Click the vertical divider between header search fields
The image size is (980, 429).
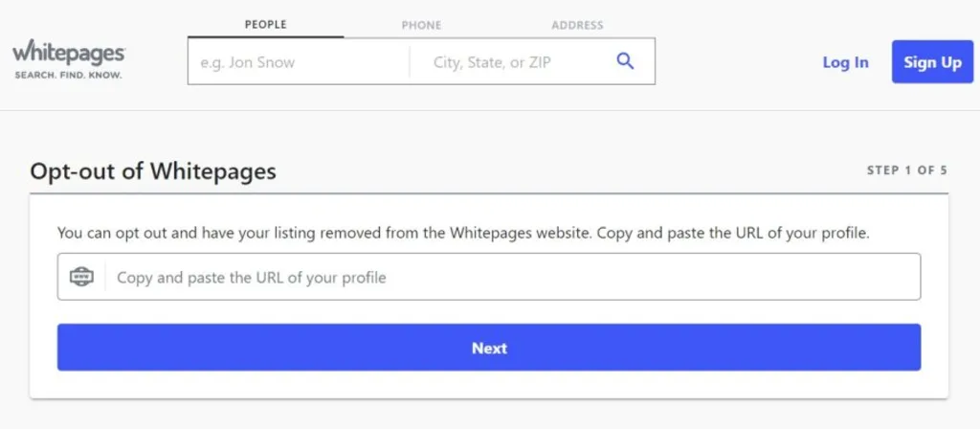tap(410, 62)
